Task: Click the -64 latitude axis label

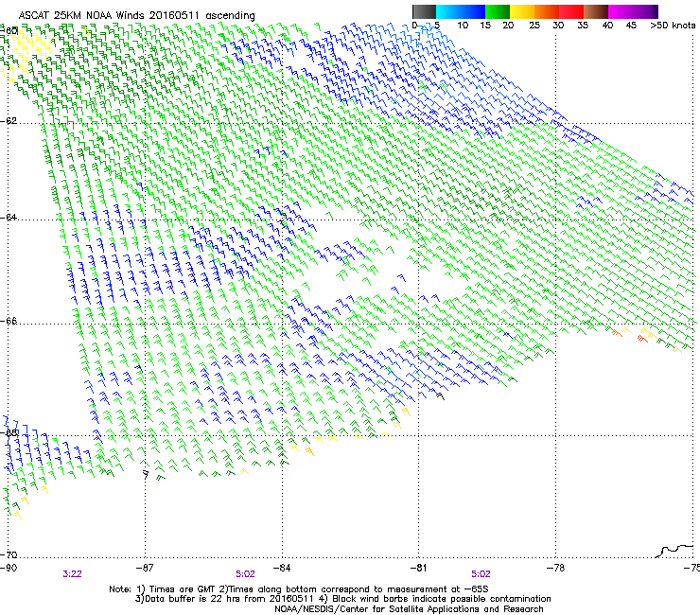Action: pos(9,218)
